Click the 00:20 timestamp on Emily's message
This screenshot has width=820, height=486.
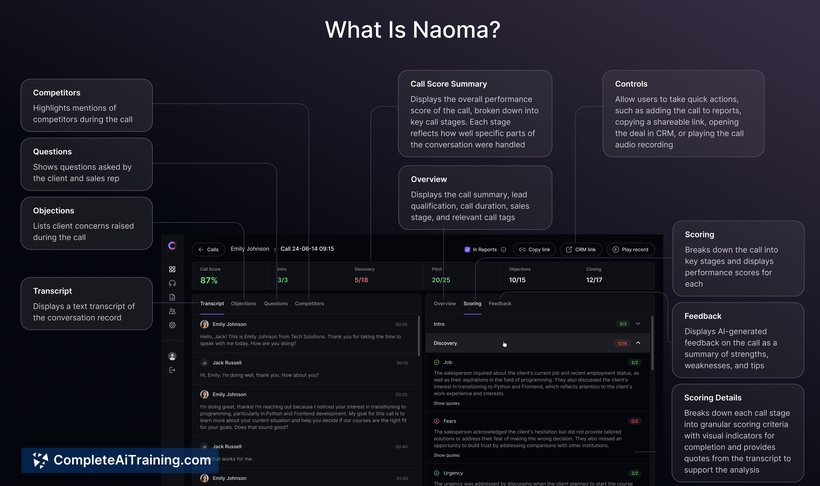click(x=402, y=394)
